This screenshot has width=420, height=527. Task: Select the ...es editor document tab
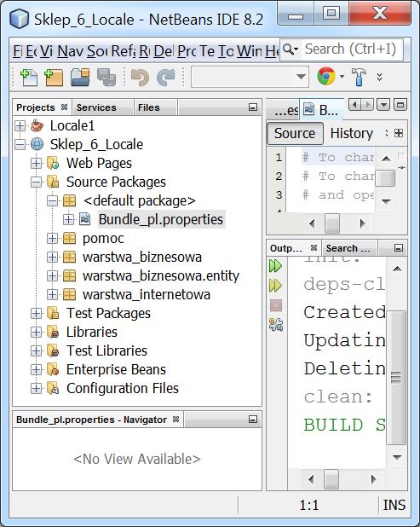tap(284, 110)
